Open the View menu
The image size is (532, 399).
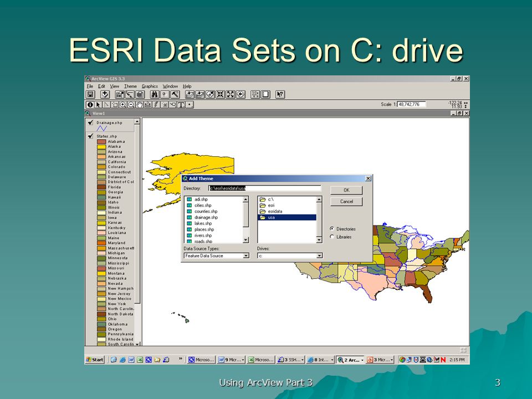pyautogui.click(x=114, y=86)
